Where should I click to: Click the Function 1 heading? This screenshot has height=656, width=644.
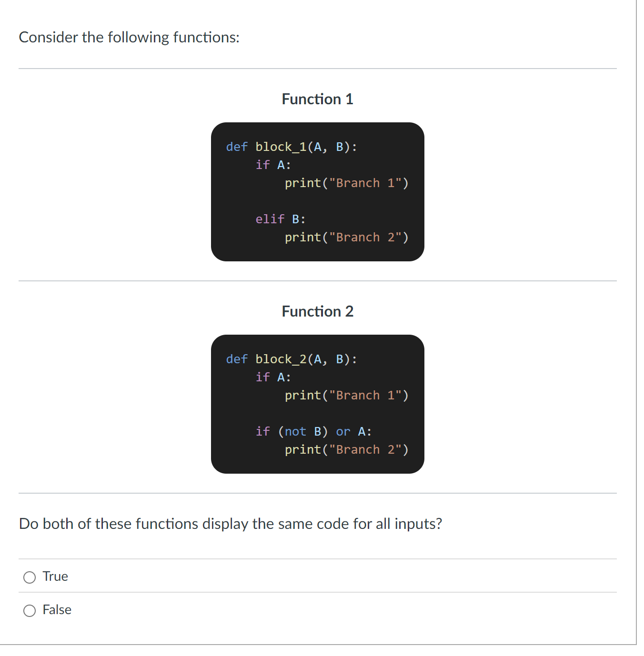pyautogui.click(x=317, y=99)
